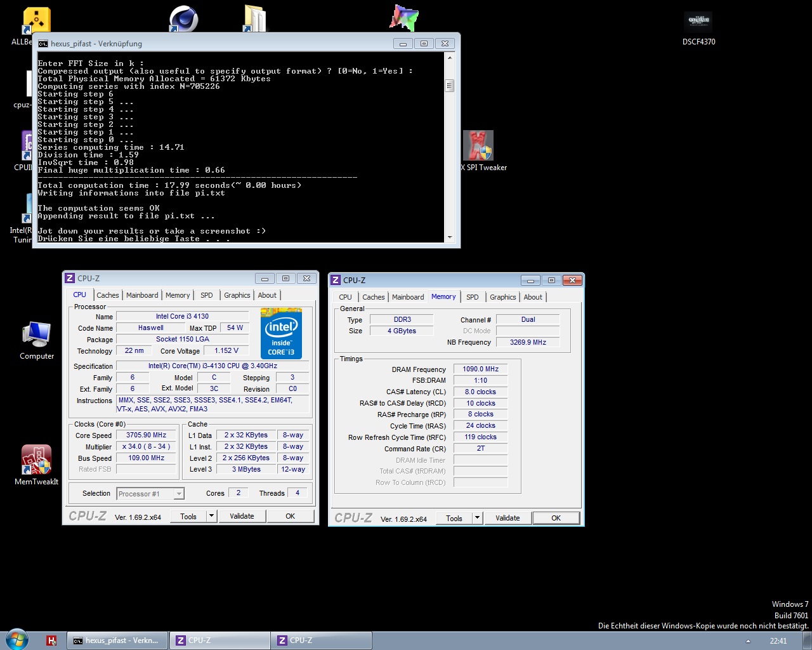Image resolution: width=812 pixels, height=650 pixels.
Task: Open Memory tab in left CPU-Z window
Action: coord(178,295)
